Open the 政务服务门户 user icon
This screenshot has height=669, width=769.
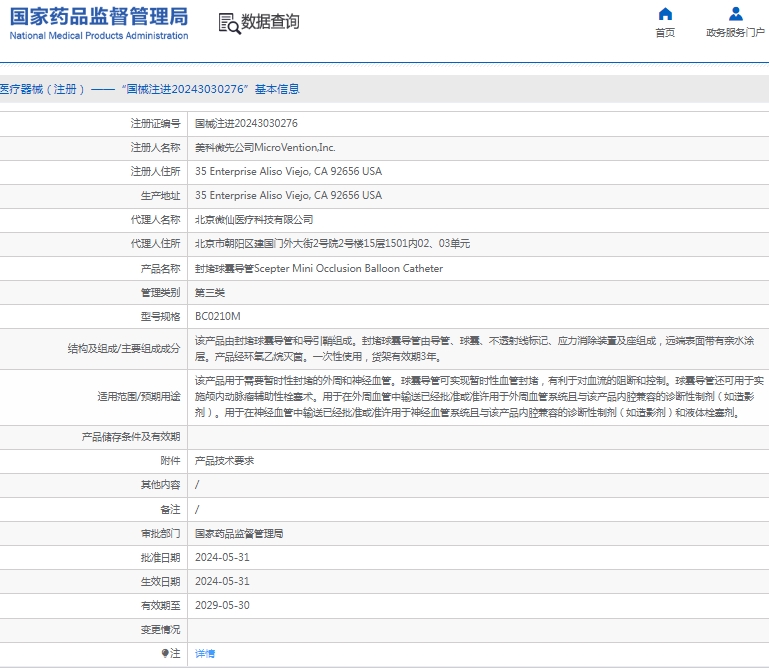pos(735,14)
